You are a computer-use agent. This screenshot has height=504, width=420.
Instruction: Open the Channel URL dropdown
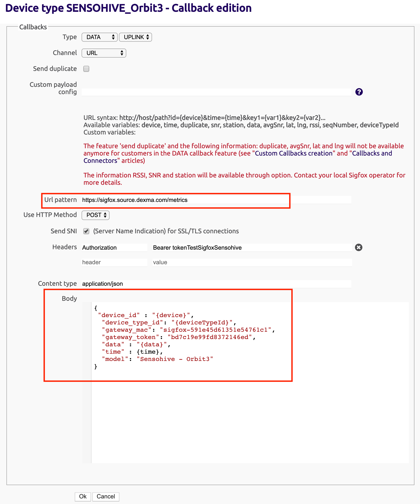pos(104,53)
